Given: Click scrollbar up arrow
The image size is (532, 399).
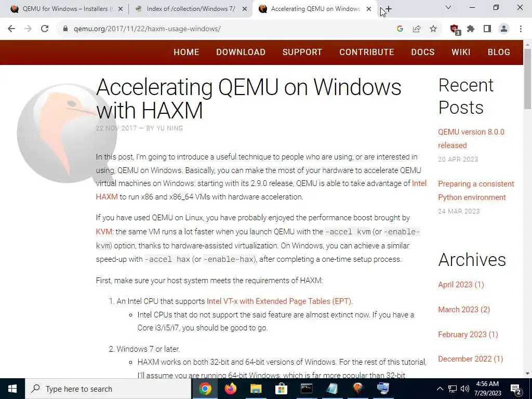Looking at the screenshot, I should 528,45.
